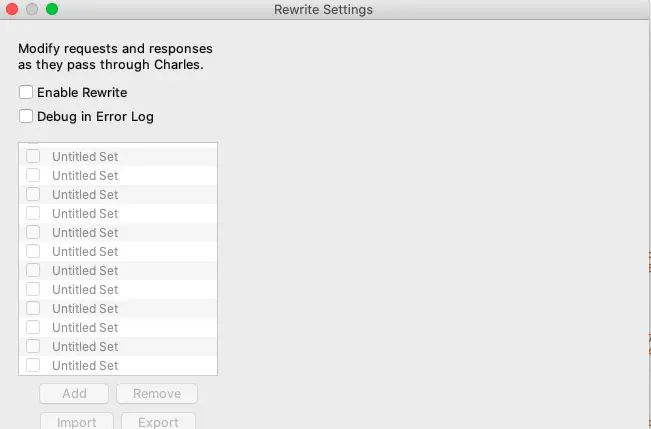Click the Export button
The image size is (651, 429).
pyautogui.click(x=158, y=422)
